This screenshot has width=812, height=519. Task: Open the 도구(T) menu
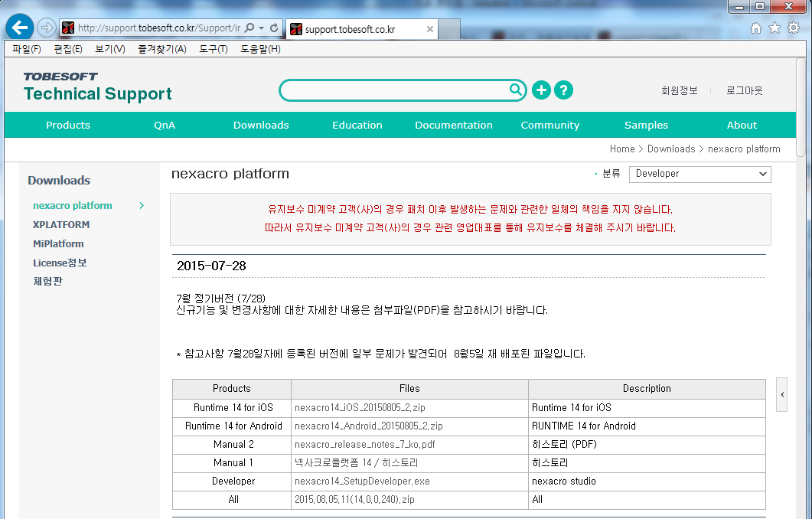click(214, 49)
